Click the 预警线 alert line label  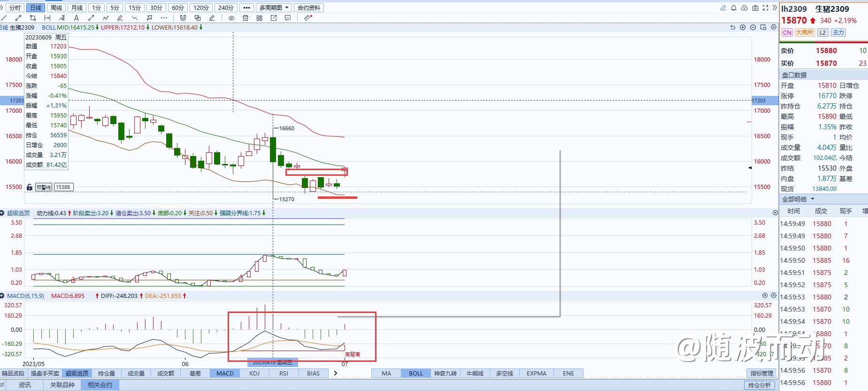coord(44,187)
